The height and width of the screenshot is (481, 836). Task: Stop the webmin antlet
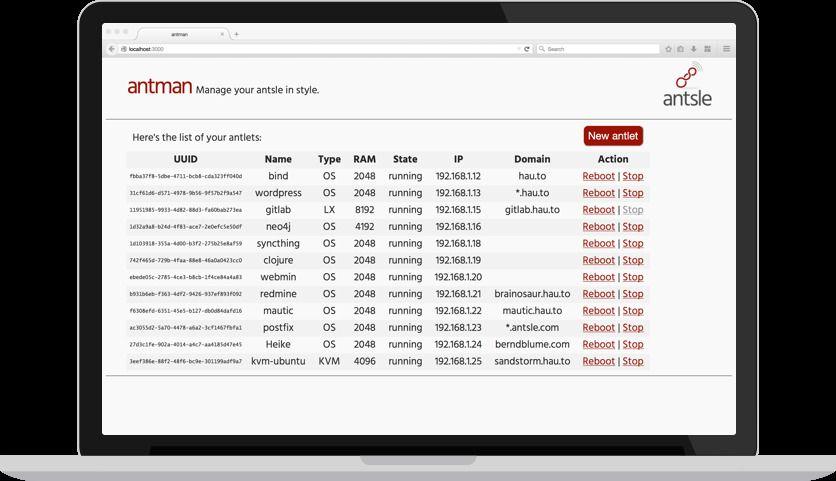[633, 277]
